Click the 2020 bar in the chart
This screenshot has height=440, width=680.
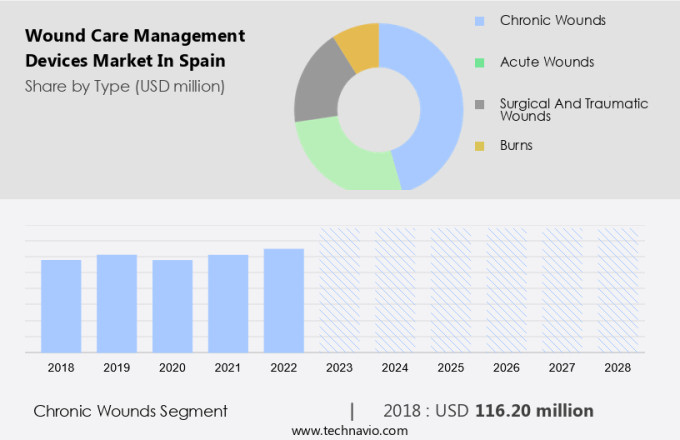pos(172,306)
